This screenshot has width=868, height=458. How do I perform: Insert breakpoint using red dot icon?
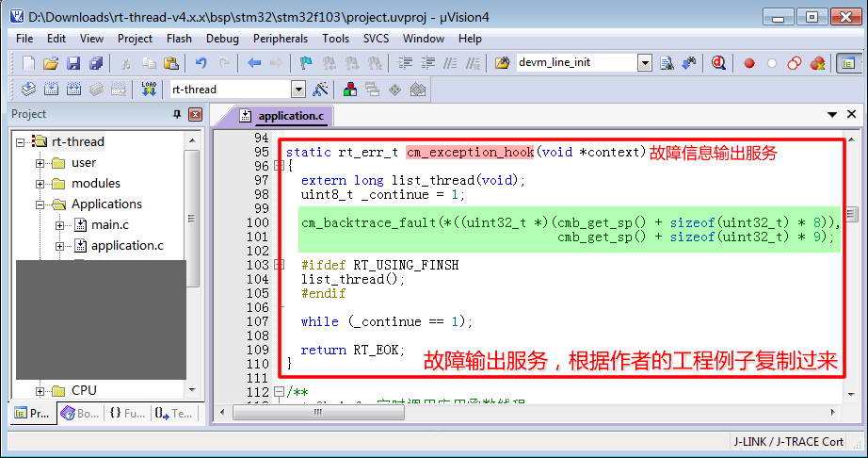click(x=749, y=63)
